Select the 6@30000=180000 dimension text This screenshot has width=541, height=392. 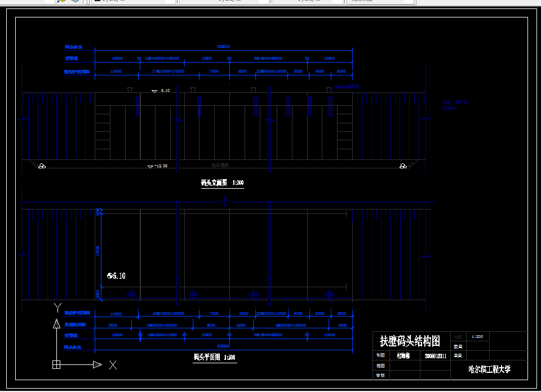tap(162, 325)
